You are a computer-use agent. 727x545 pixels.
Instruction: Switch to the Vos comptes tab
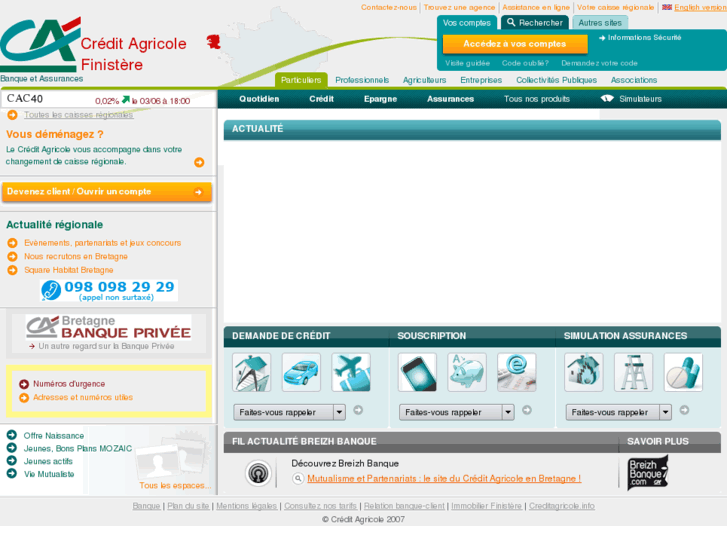click(466, 23)
